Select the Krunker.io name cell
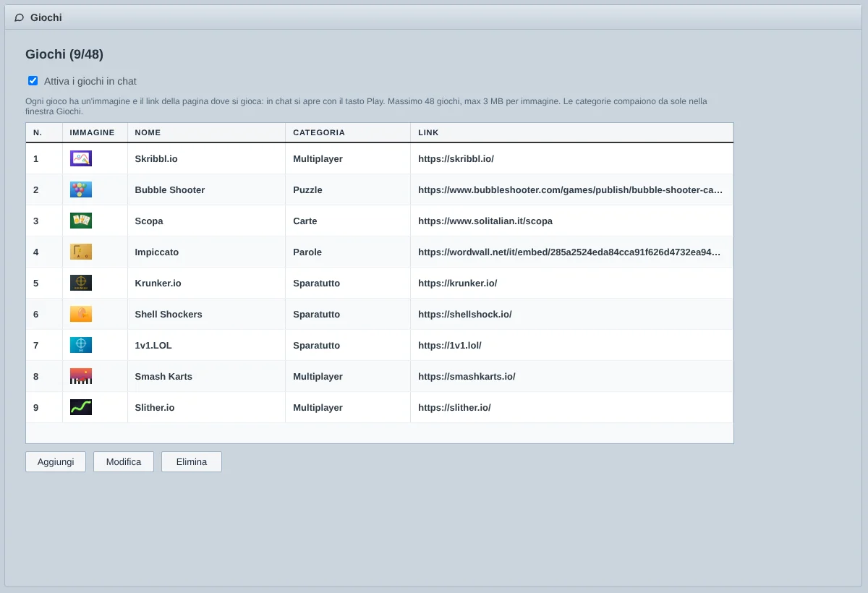Image resolution: width=868 pixels, height=593 pixels. [206, 283]
